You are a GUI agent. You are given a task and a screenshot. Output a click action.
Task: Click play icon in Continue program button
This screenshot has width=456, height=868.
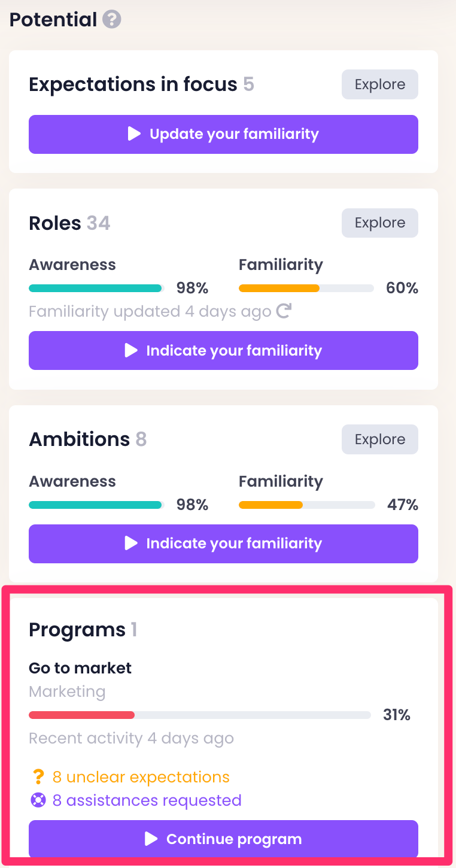click(151, 839)
